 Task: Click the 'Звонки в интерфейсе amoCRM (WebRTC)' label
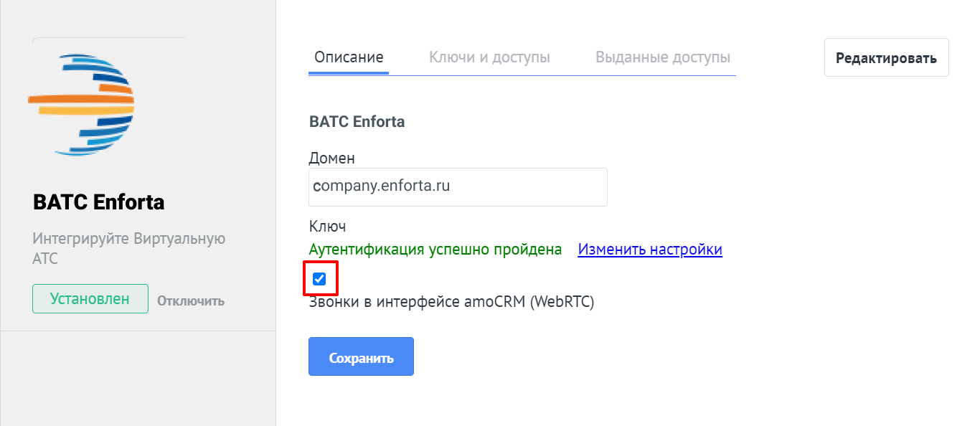pyautogui.click(x=452, y=302)
